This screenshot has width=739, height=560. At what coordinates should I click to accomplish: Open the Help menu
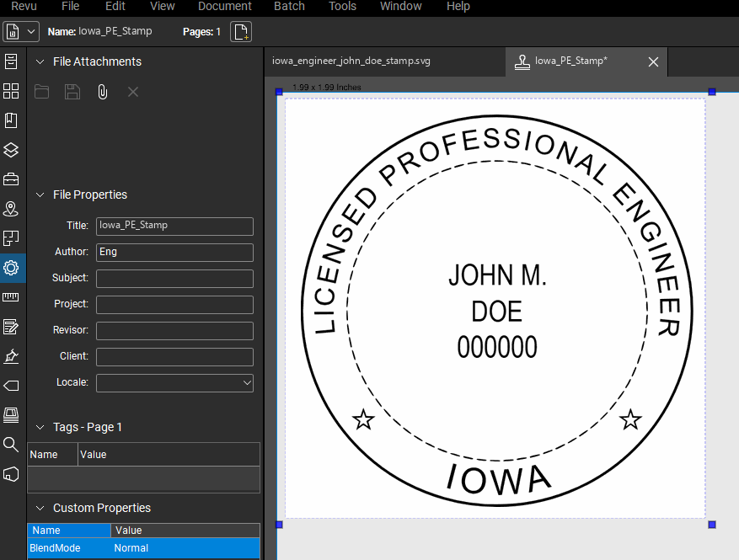[458, 6]
